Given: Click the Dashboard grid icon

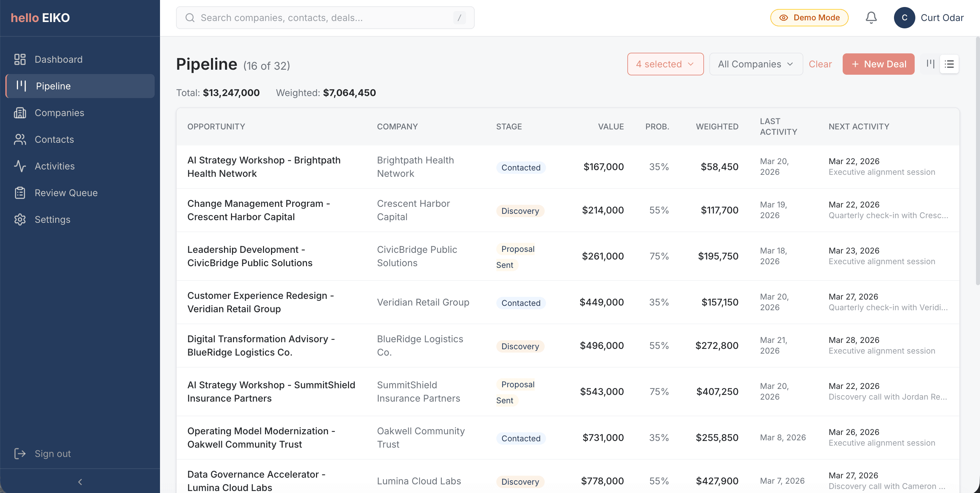Looking at the screenshot, I should [x=20, y=59].
